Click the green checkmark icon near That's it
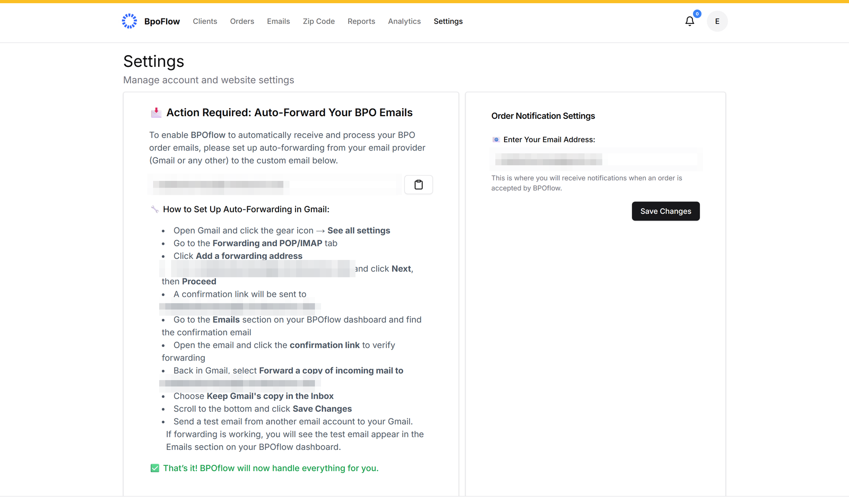The height and width of the screenshot is (504, 849). tap(155, 468)
